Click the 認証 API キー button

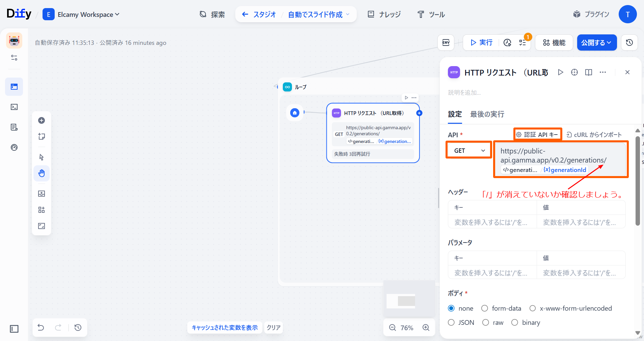coord(537,135)
